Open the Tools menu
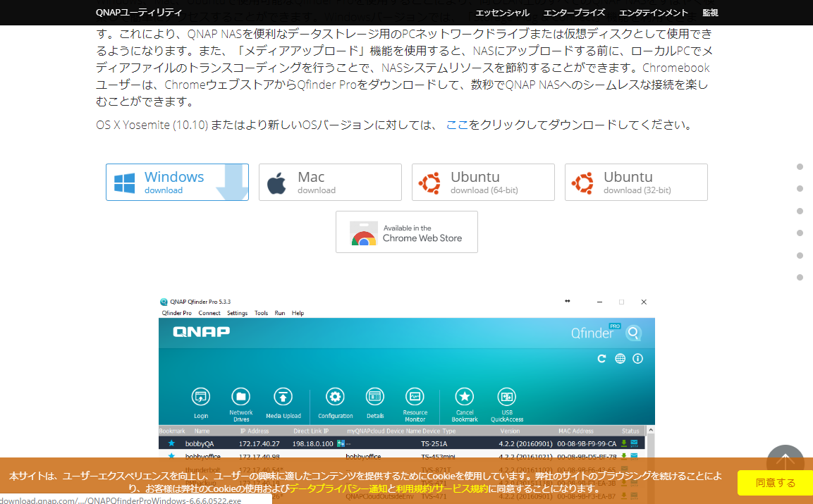Viewport: 813px width, 504px height. tap(261, 313)
